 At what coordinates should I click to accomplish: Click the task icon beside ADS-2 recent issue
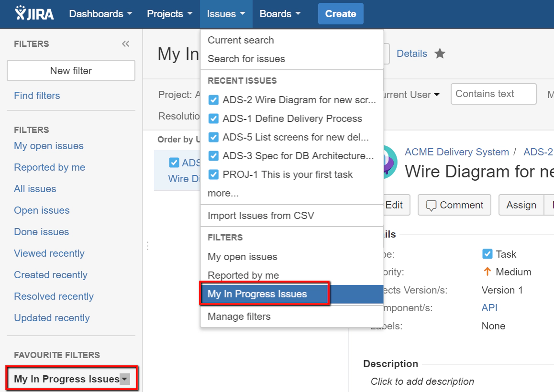point(214,100)
